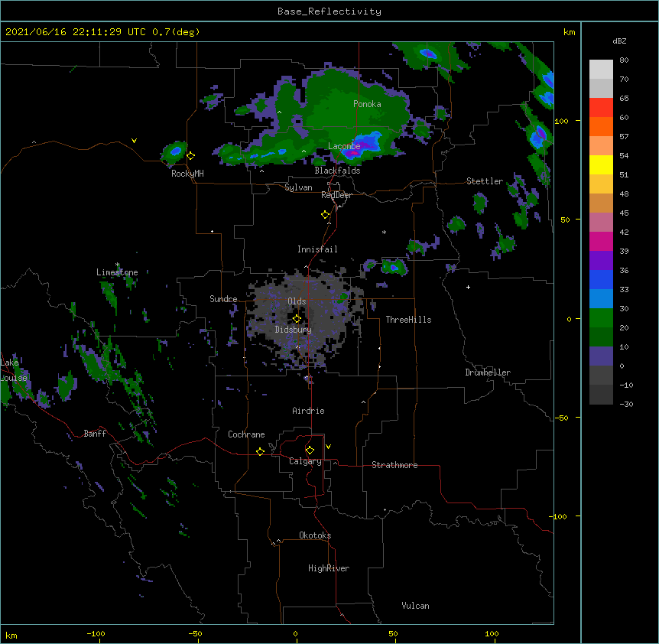Screen dimensions: 659x644
Task: Click the white asterisk marker east of Innisfail
Action: [x=384, y=232]
